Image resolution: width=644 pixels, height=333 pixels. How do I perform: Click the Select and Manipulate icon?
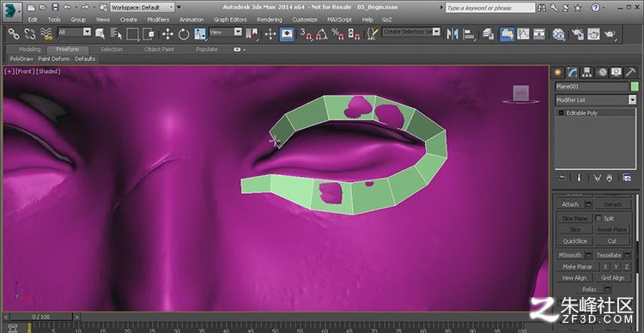(270, 34)
